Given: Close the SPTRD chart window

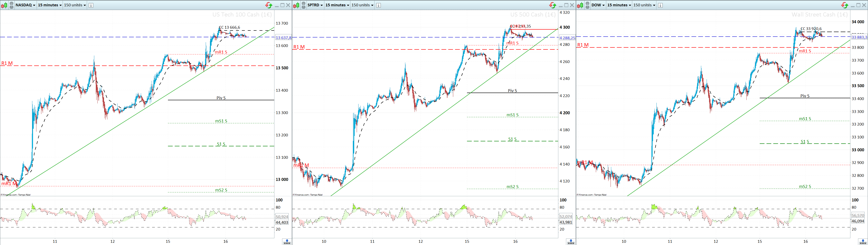Looking at the screenshot, I should click(x=572, y=5).
